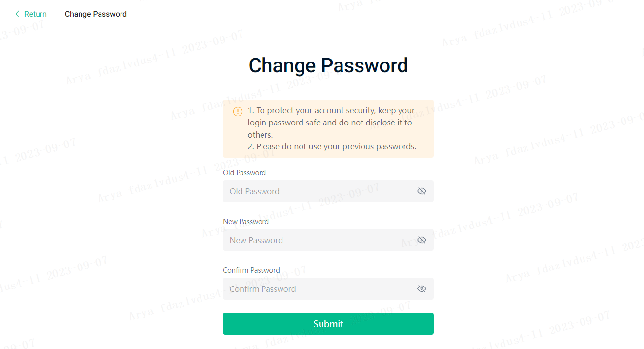The height and width of the screenshot is (349, 644).
Task: Focus the Old Password input field
Action: click(x=317, y=191)
